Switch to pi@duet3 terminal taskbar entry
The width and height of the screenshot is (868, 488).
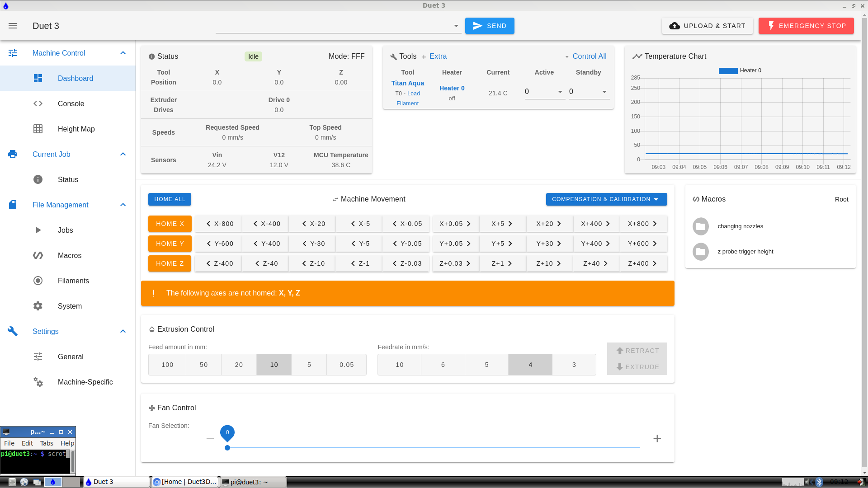pos(253,482)
